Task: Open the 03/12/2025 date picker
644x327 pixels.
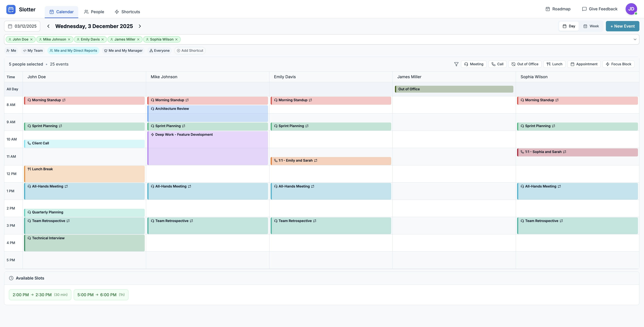Action: point(22,26)
